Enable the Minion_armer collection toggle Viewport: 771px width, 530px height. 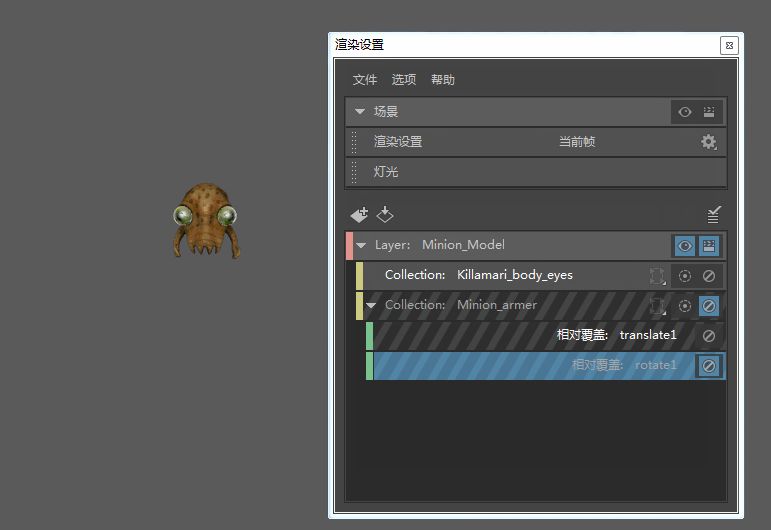tap(709, 306)
